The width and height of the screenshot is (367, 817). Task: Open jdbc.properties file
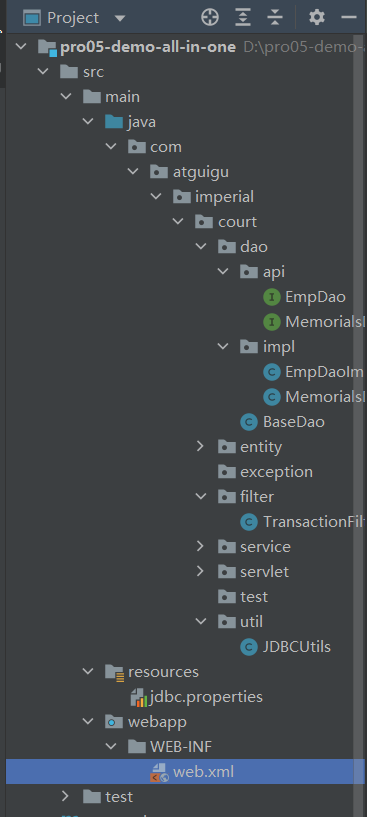[196, 697]
